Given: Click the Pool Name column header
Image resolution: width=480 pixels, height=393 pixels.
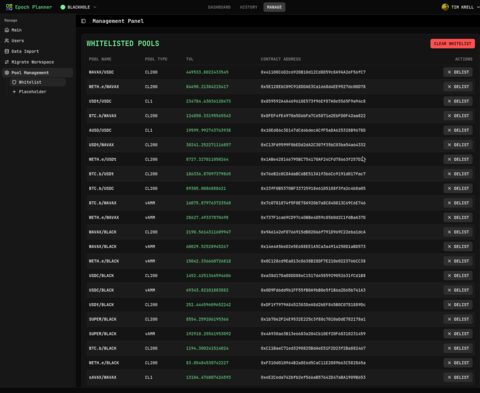Looking at the screenshot, I should [x=100, y=59].
